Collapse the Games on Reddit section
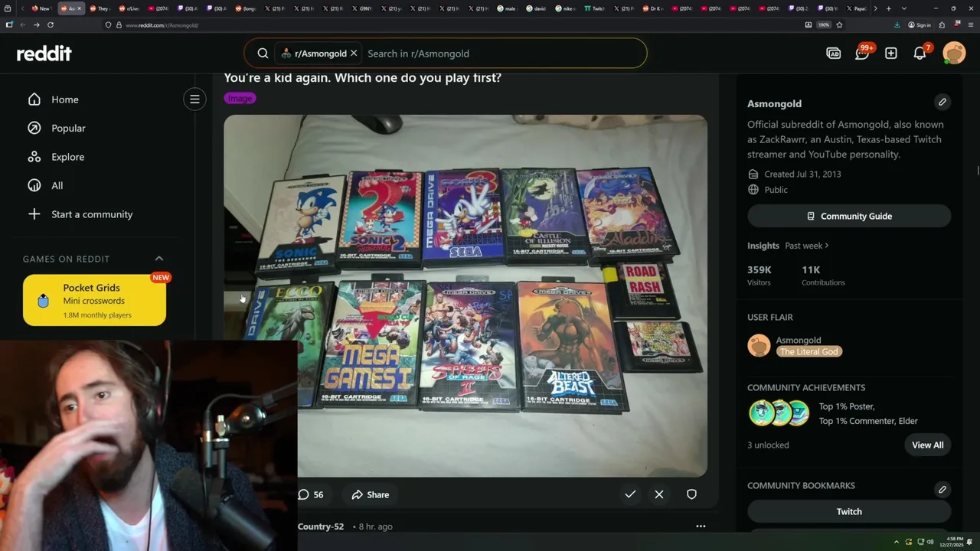This screenshot has height=551, width=980. [159, 259]
